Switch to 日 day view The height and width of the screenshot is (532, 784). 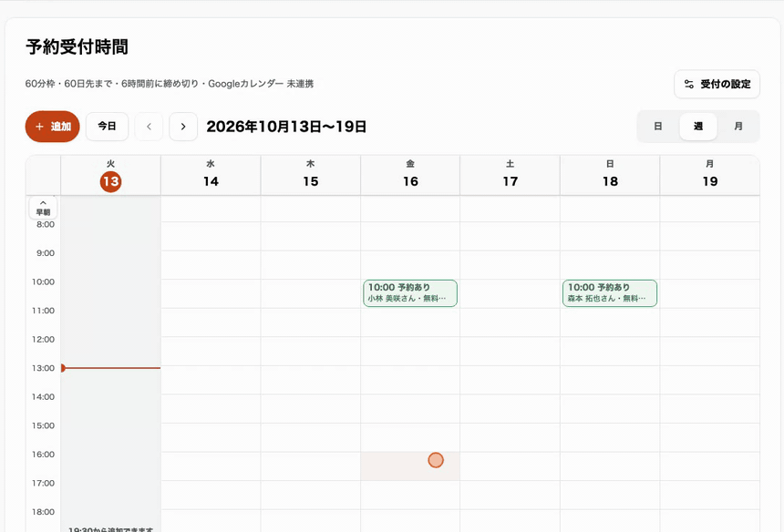coord(658,127)
